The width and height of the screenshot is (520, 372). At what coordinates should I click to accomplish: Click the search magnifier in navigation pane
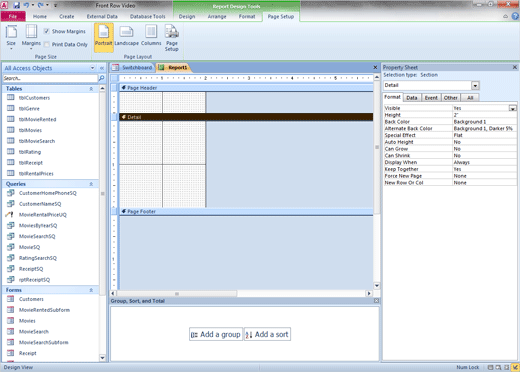101,78
